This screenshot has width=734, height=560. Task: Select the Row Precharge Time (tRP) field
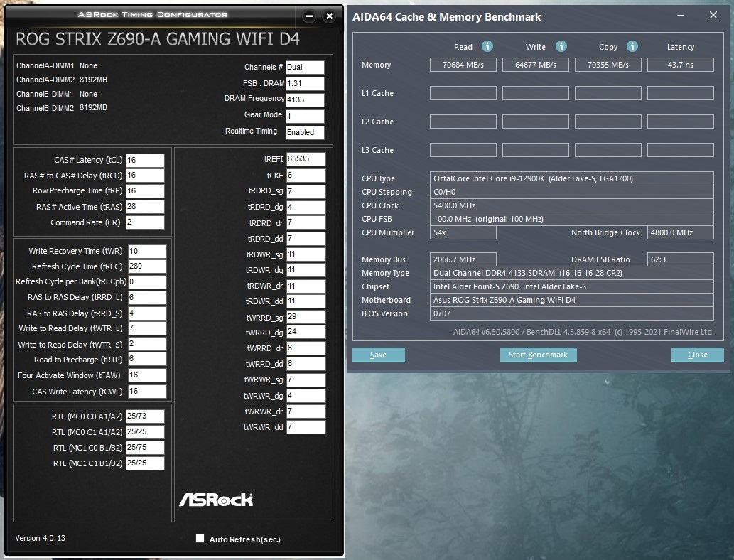145,191
